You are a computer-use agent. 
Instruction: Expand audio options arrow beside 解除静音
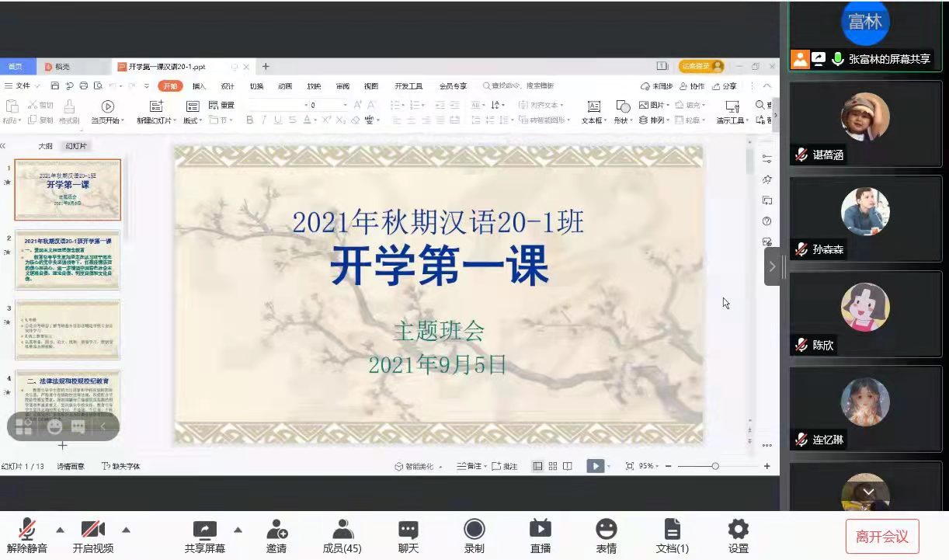tap(60, 530)
